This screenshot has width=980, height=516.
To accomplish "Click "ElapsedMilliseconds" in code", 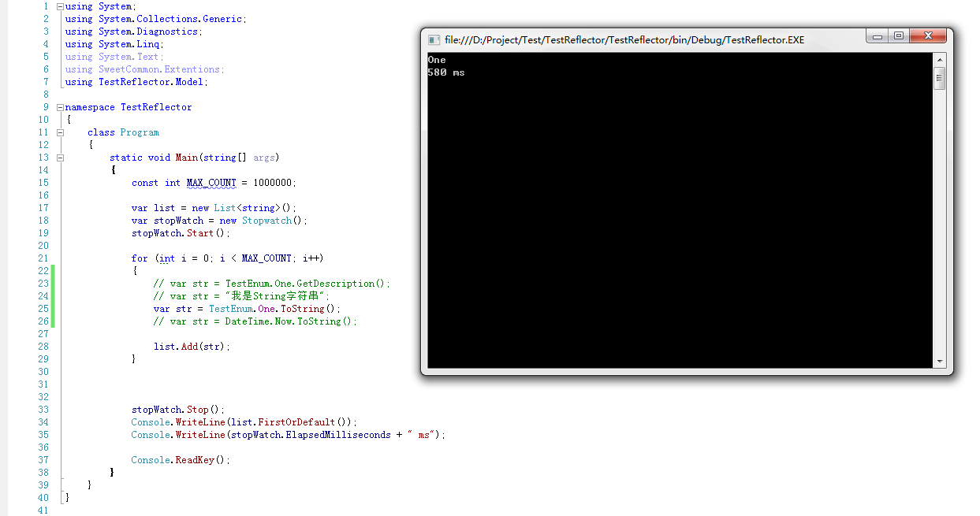I will coord(338,435).
